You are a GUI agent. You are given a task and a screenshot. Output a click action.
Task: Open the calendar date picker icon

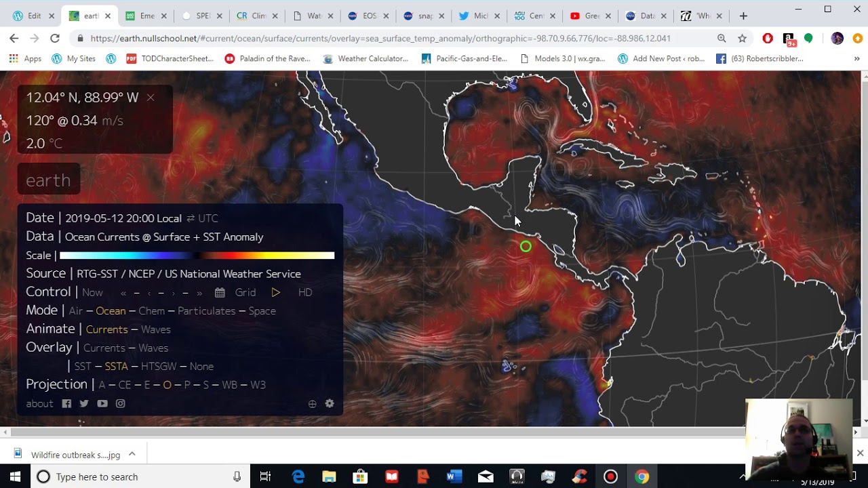(220, 293)
